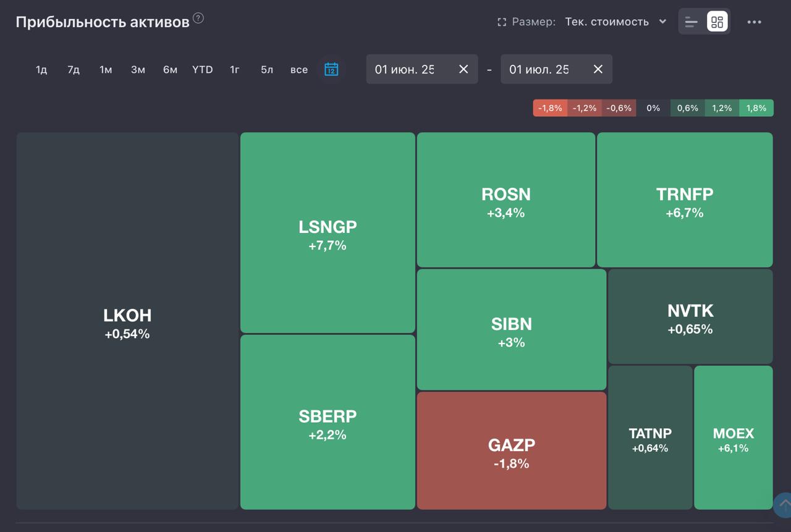The height and width of the screenshot is (532, 791).
Task: Select the 1д period
Action: (x=41, y=69)
